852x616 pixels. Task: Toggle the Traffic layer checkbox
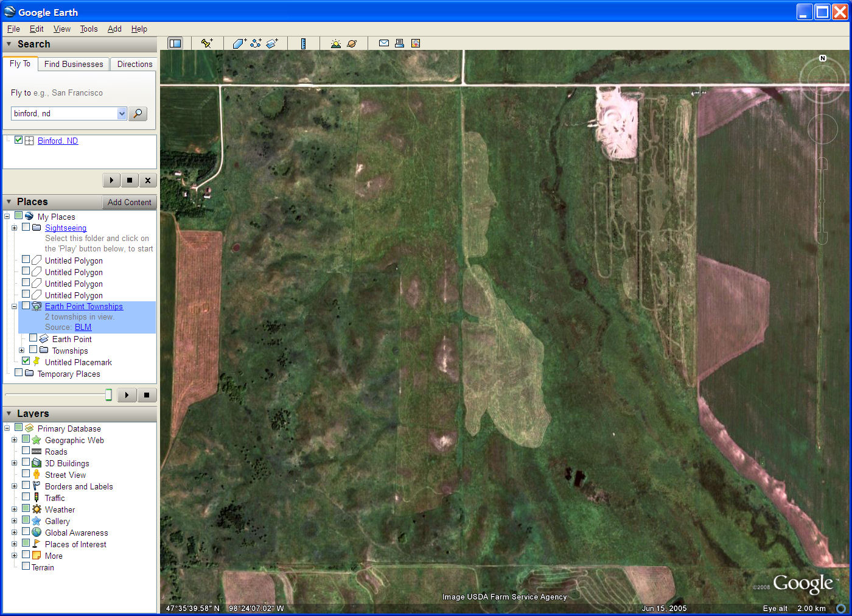26,497
